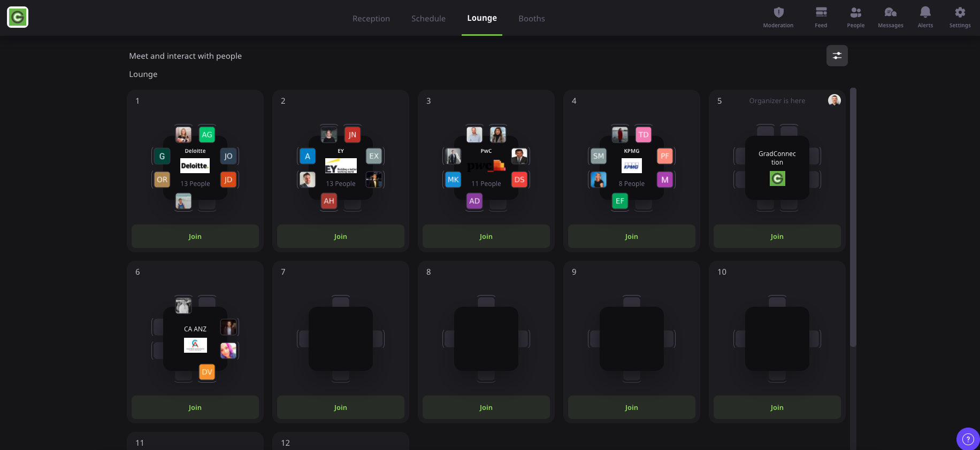Join table 2 EY
The height and width of the screenshot is (450, 980).
coord(341,236)
